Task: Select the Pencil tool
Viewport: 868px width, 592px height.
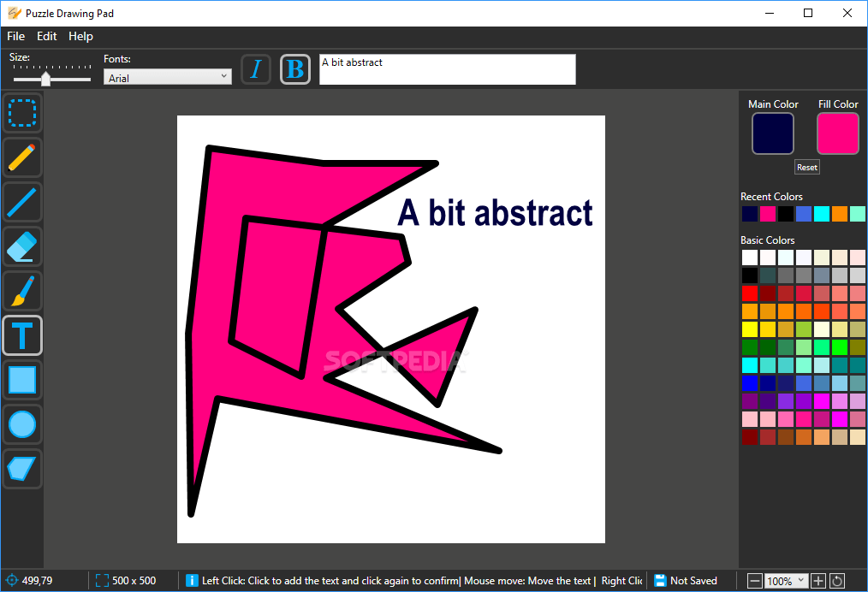Action: coord(22,157)
